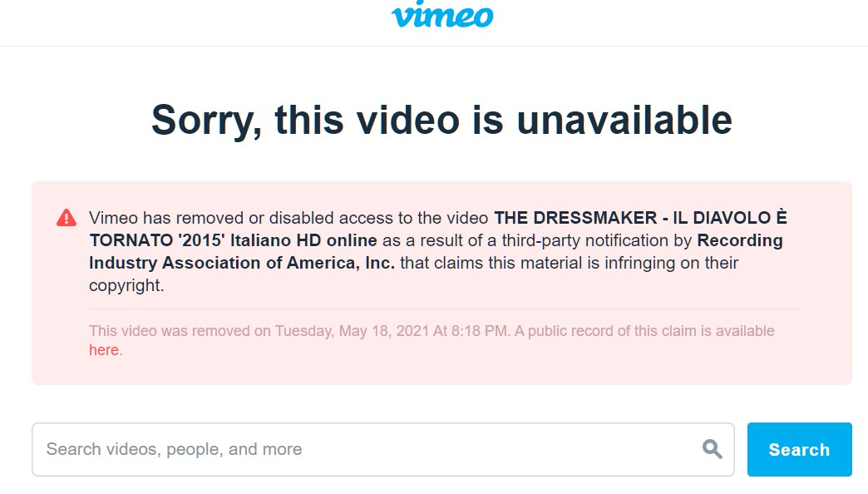Click the 'This video was removed on' text

[180, 331]
